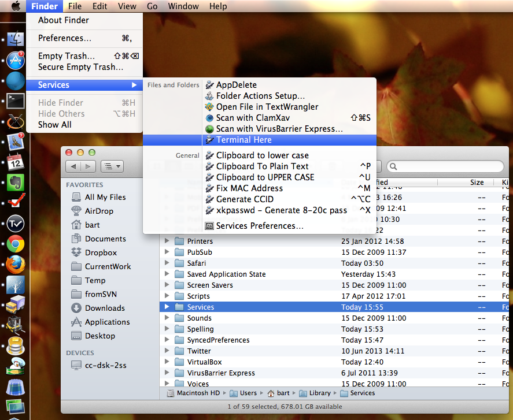Screen dimensions: 513x420
Task: Launch Terminal from the Dock
Action: coord(16,101)
